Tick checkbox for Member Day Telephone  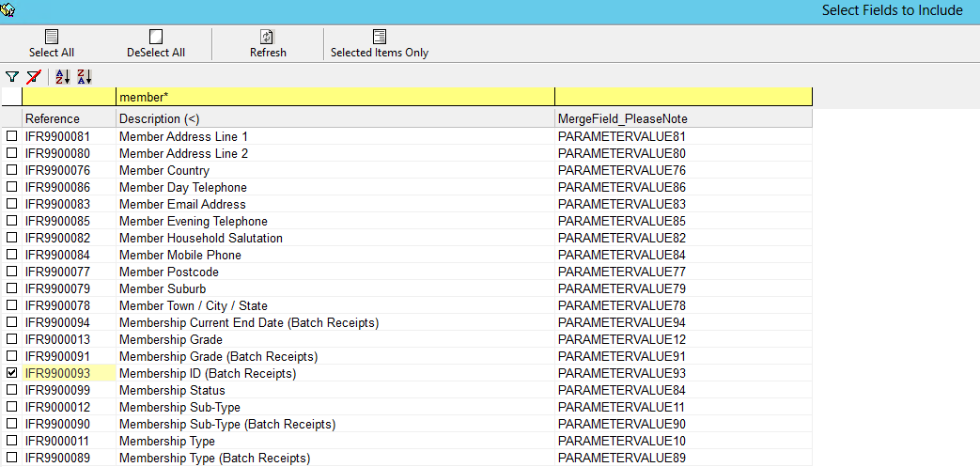(11, 186)
